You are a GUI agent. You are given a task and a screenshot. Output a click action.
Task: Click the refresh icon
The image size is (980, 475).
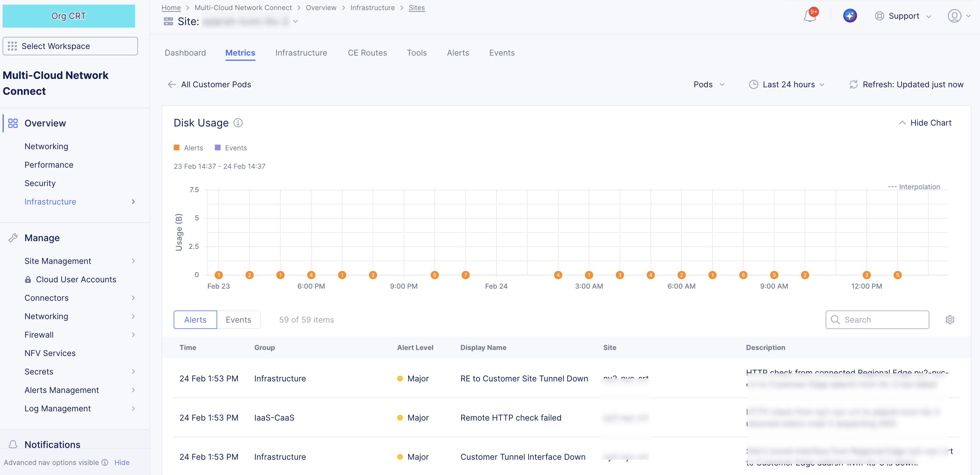853,84
